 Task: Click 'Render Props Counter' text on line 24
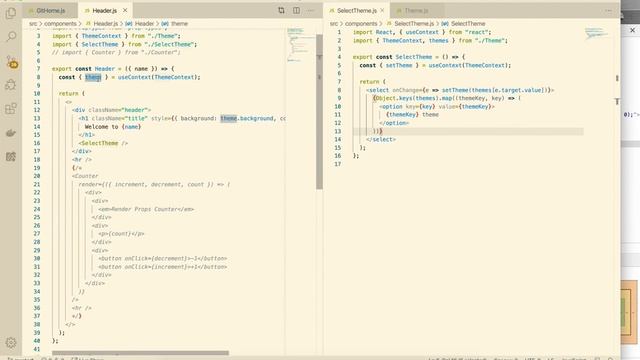[144, 209]
